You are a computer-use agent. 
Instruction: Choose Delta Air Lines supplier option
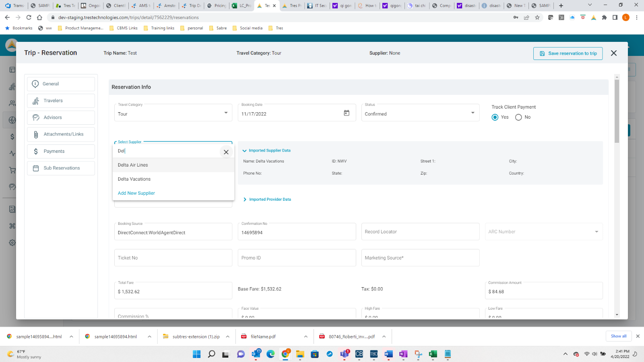point(173,165)
